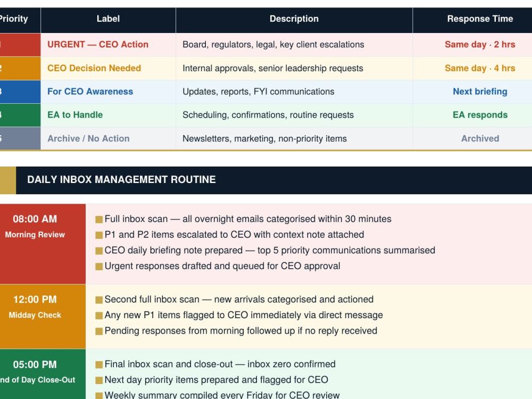The width and height of the screenshot is (532, 399).
Task: Click the 'Next day priority items prepared' item
Action: tap(216, 380)
